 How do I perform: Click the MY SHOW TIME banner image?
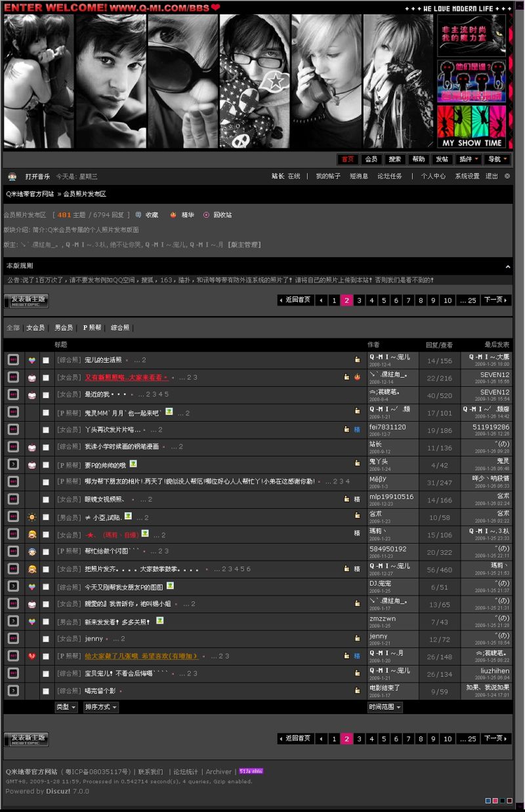(x=471, y=127)
